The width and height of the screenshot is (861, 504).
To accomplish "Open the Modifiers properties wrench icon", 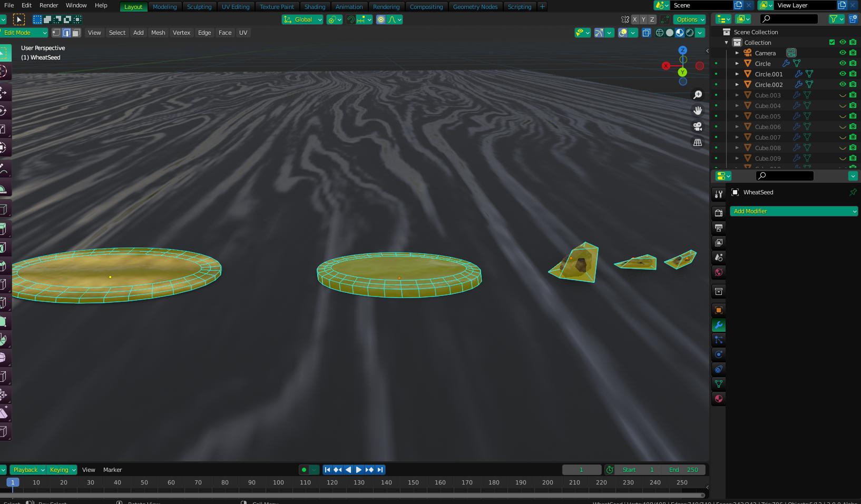I will point(718,325).
